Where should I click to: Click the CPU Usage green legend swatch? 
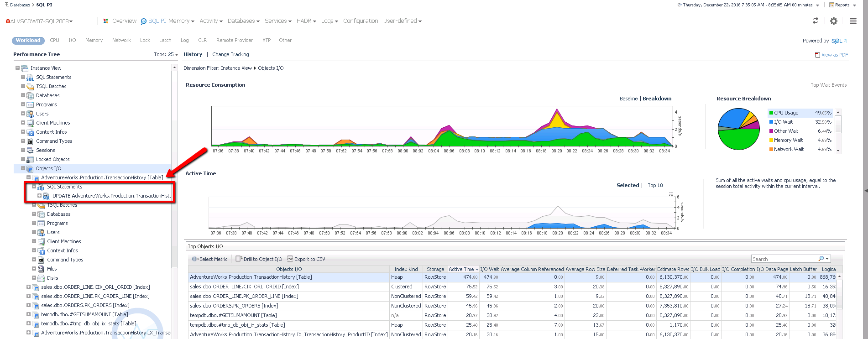(771, 113)
